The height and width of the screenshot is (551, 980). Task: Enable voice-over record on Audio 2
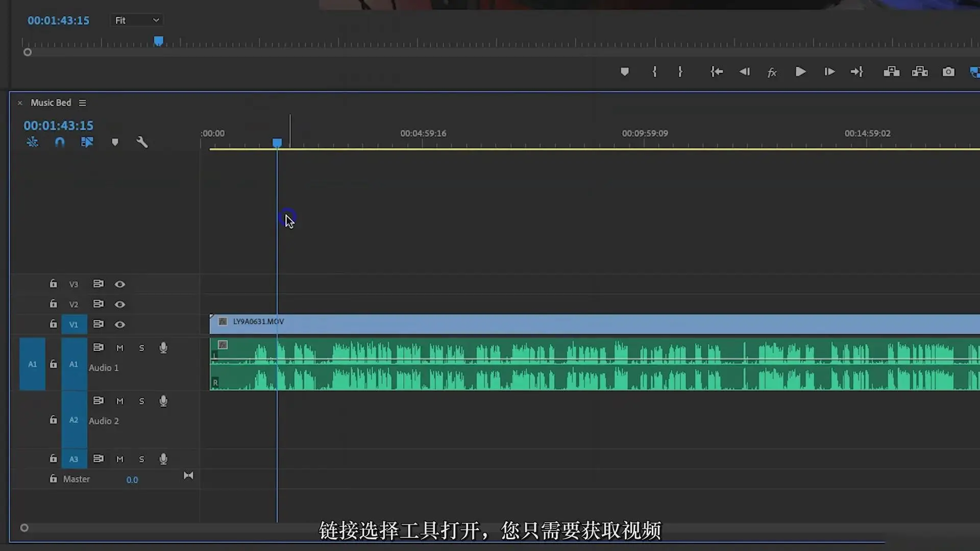tap(163, 401)
